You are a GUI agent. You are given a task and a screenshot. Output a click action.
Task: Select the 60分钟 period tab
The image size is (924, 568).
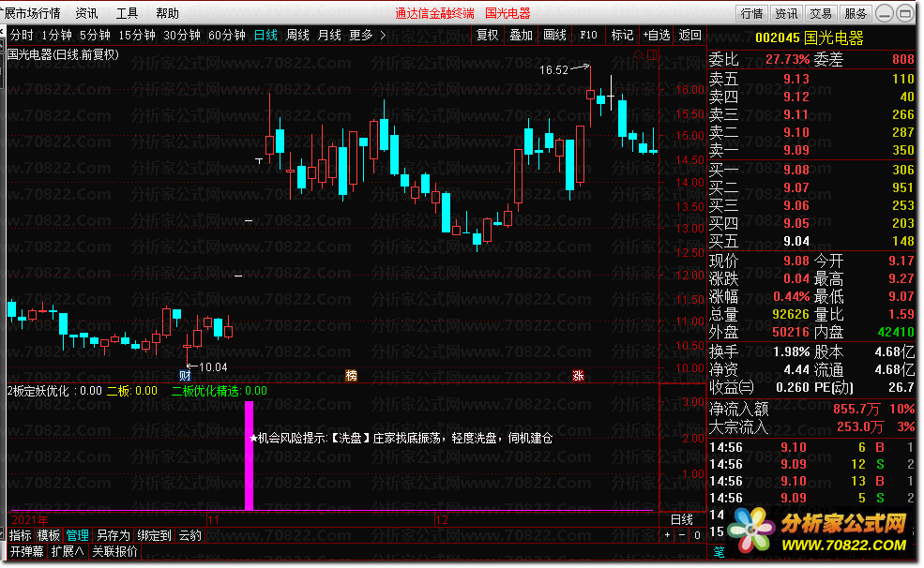point(226,36)
